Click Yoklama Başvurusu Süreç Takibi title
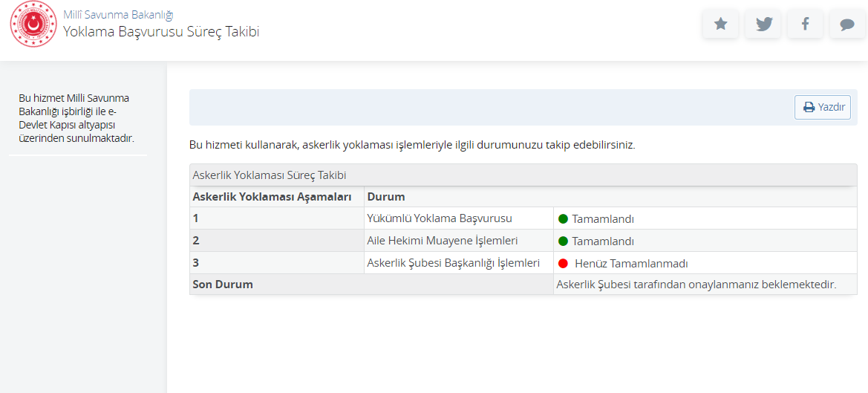The image size is (868, 393). point(161,31)
